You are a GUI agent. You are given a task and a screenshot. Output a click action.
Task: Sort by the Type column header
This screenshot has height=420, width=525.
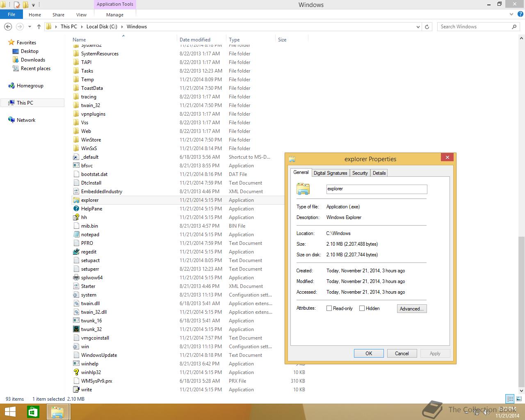[251, 40]
